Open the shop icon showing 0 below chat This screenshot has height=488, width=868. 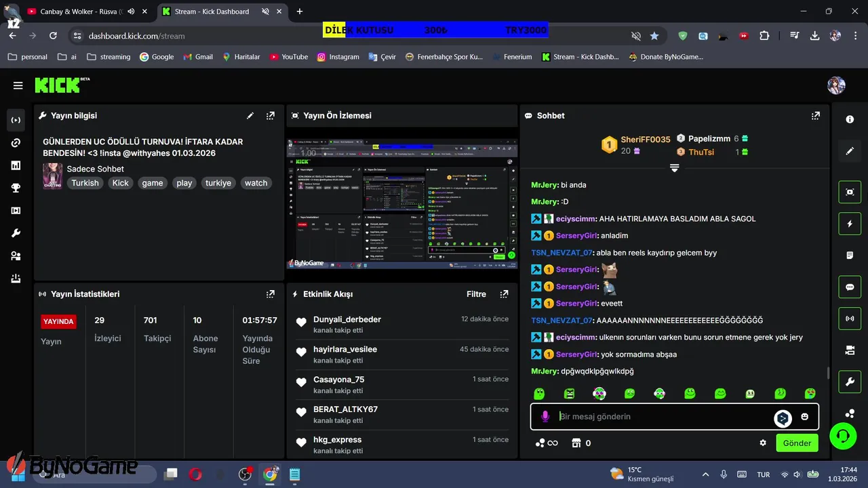click(x=581, y=443)
